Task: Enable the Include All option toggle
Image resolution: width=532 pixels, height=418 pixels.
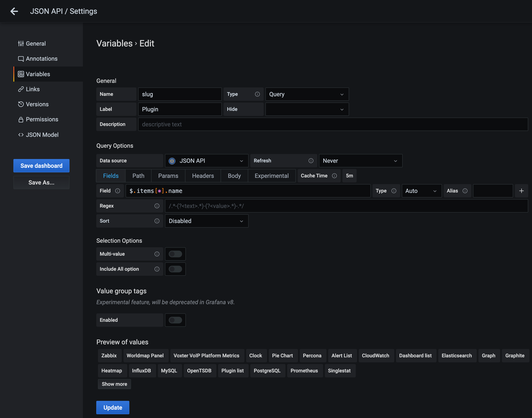Action: 175,269
